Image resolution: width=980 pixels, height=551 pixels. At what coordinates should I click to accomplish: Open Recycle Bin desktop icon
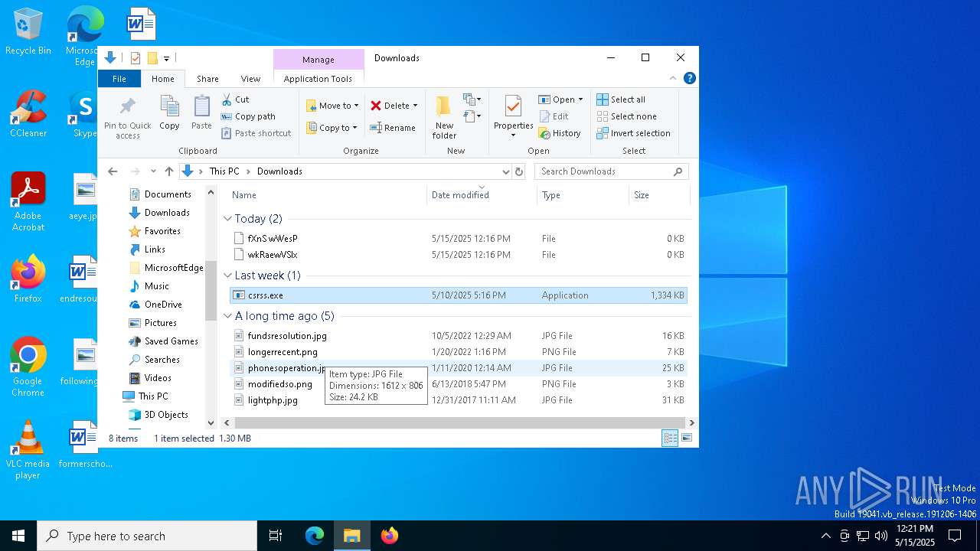[28, 32]
